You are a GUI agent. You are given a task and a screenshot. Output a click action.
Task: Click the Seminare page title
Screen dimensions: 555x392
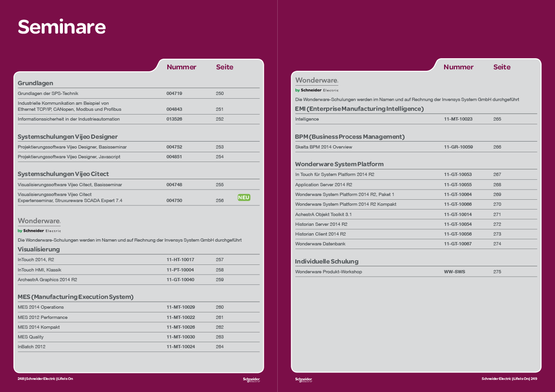point(62,27)
